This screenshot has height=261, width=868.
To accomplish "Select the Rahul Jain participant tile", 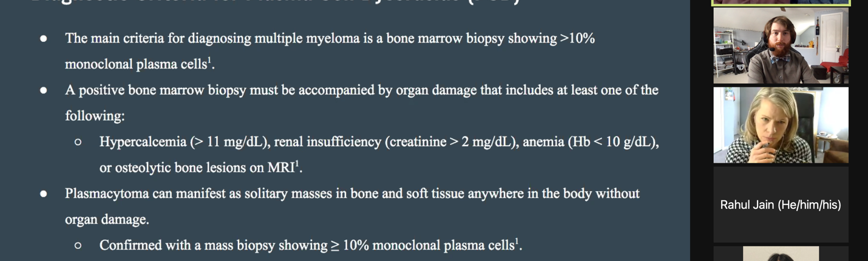I will [x=781, y=205].
